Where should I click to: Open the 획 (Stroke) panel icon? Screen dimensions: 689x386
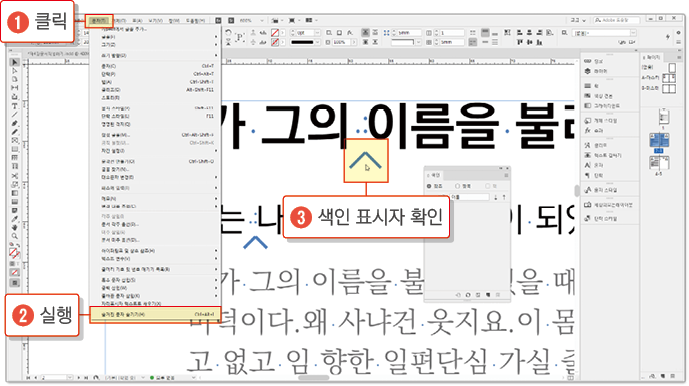tap(587, 86)
